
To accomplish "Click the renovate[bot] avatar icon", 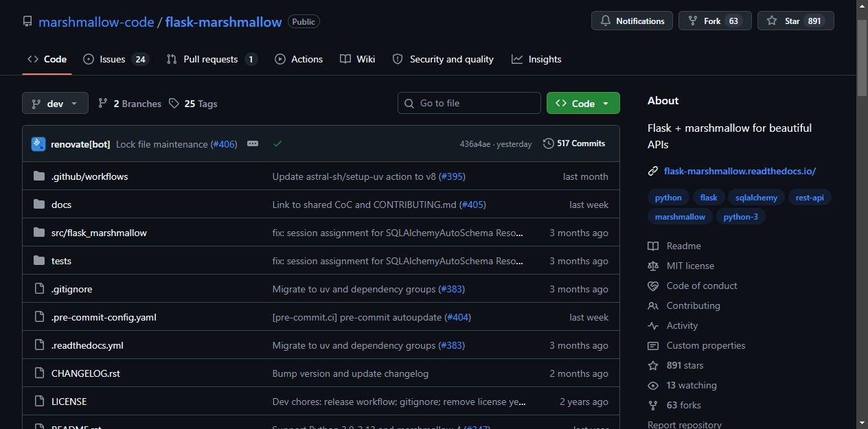I will click(38, 144).
